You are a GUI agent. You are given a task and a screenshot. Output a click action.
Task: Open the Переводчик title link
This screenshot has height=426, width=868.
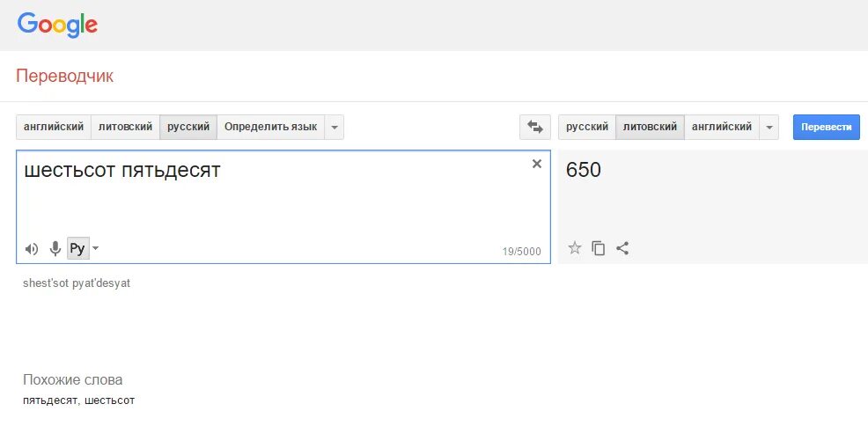tap(64, 77)
